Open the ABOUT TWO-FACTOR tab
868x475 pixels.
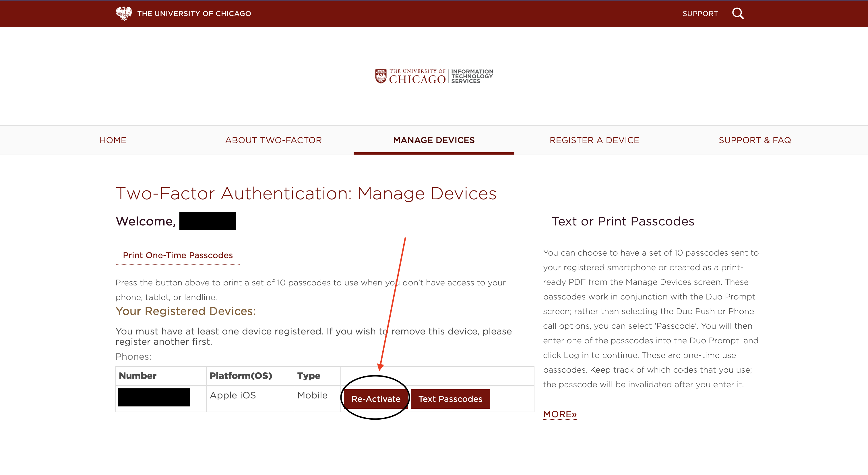(x=273, y=140)
